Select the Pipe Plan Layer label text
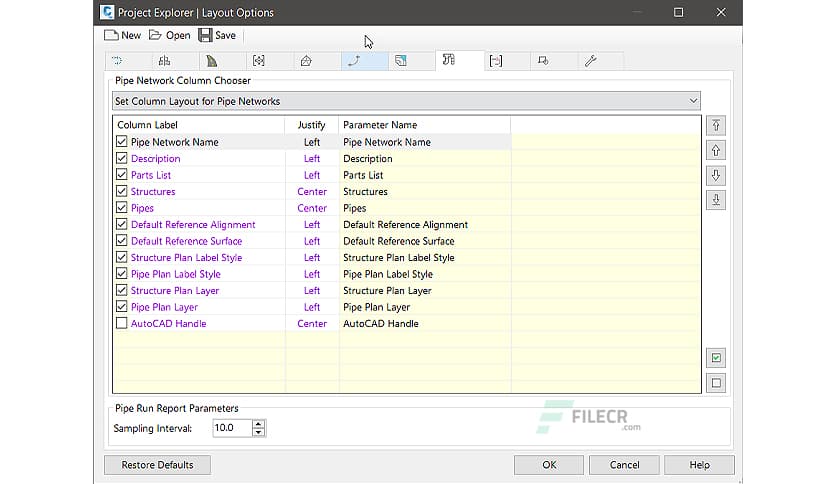 tap(164, 307)
